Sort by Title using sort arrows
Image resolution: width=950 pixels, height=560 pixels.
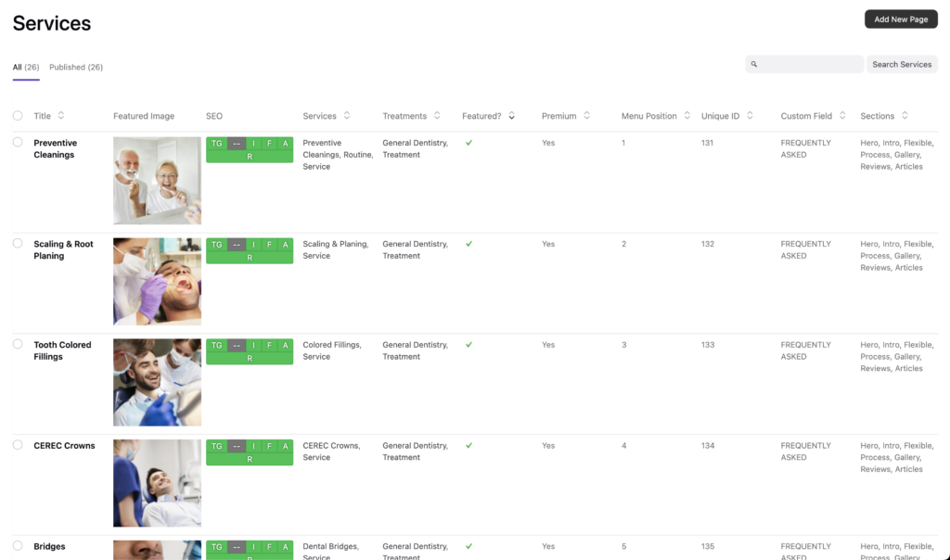point(61,116)
